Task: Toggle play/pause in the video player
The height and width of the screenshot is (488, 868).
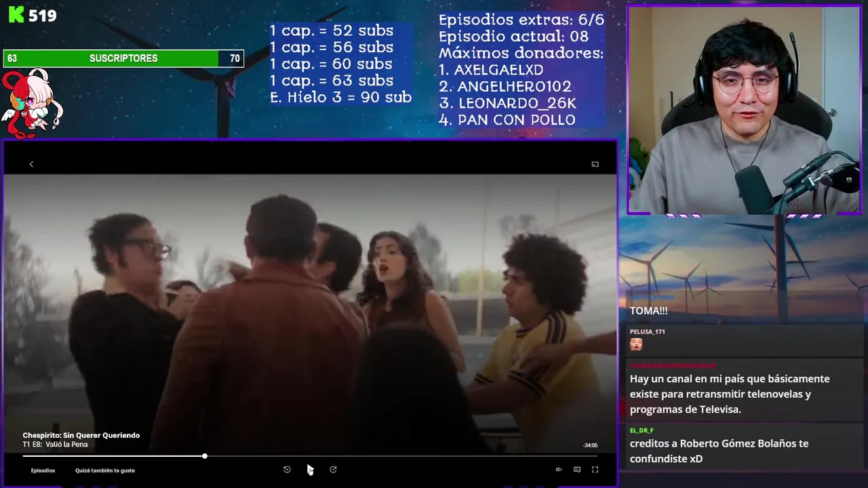Action: click(310, 469)
